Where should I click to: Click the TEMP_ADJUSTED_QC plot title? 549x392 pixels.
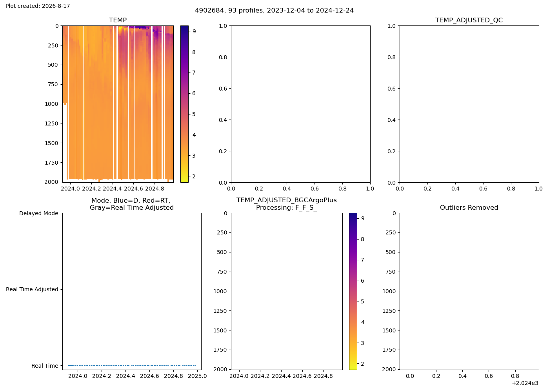point(469,20)
